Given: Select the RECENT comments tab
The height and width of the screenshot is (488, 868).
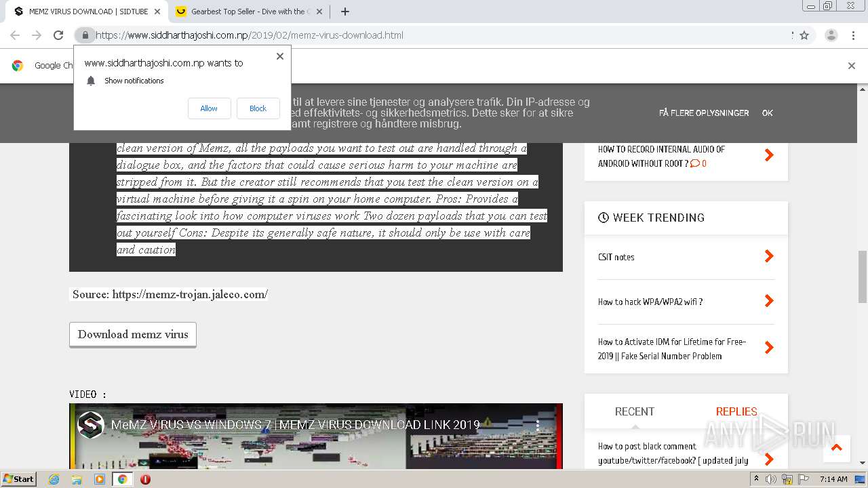Looking at the screenshot, I should click(x=635, y=411).
